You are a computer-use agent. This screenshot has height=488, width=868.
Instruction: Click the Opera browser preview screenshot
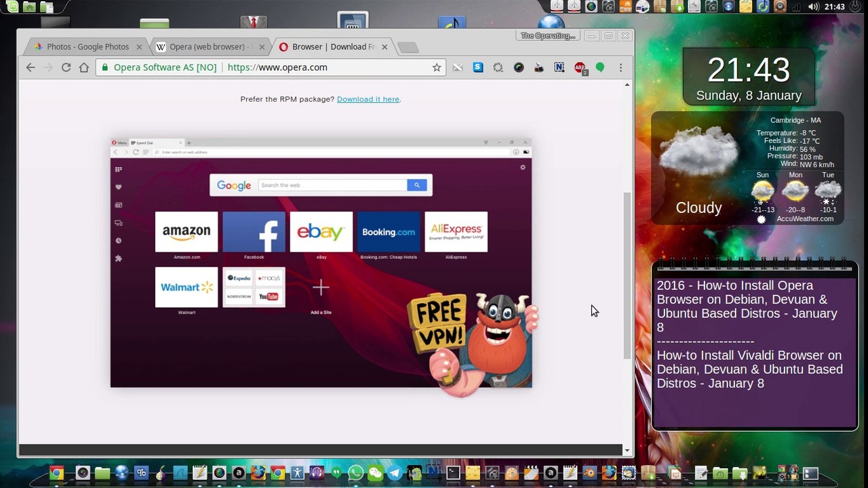click(x=321, y=263)
